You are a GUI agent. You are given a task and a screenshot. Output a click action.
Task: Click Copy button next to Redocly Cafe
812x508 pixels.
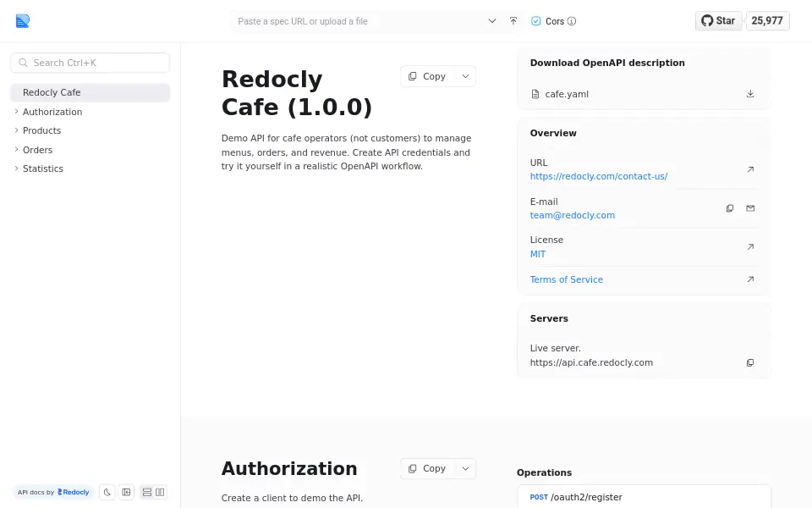point(427,76)
